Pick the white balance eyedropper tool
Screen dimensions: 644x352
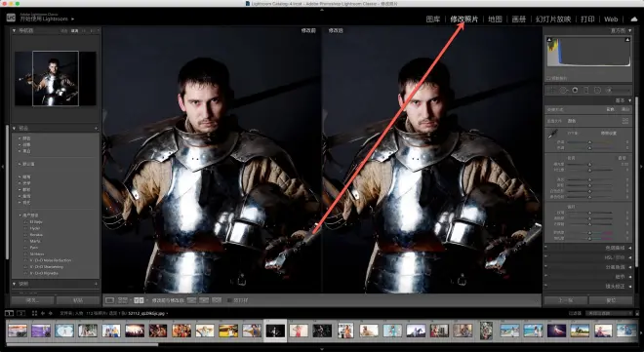553,133
